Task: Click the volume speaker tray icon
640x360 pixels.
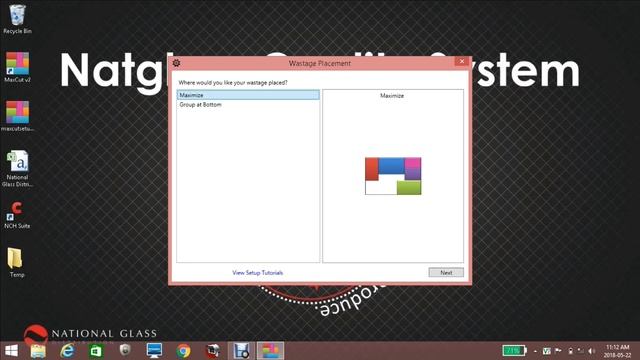Action: 591,351
